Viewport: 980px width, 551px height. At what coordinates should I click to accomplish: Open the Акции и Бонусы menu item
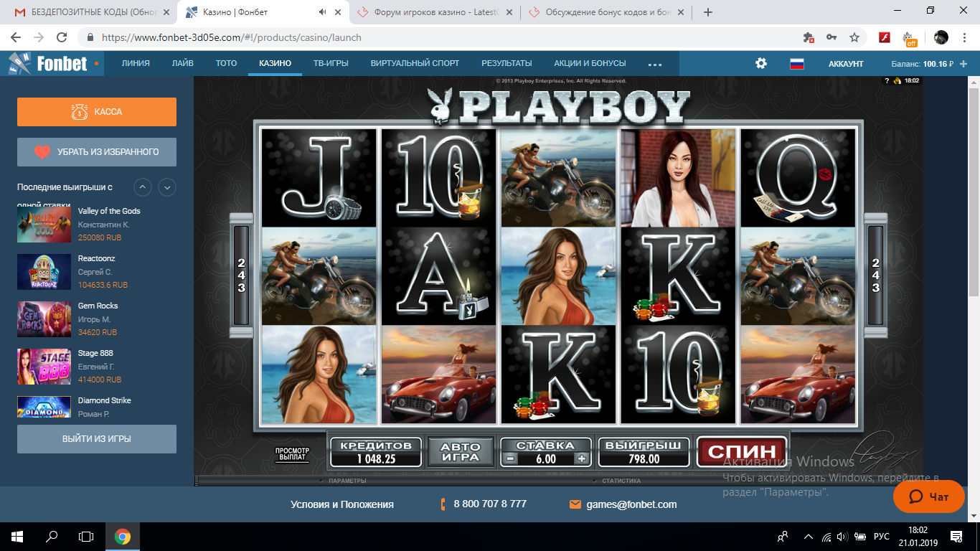tap(590, 63)
